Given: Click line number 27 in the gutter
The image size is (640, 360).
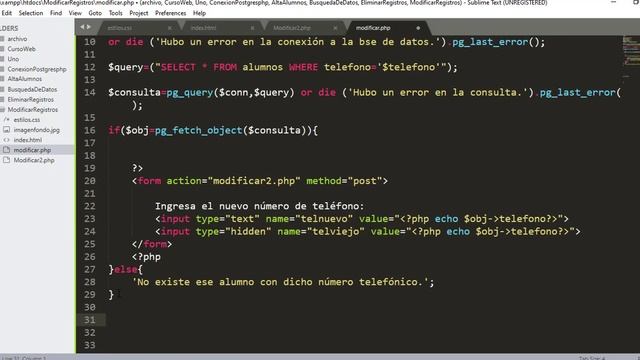Looking at the screenshot, I should [x=90, y=269].
